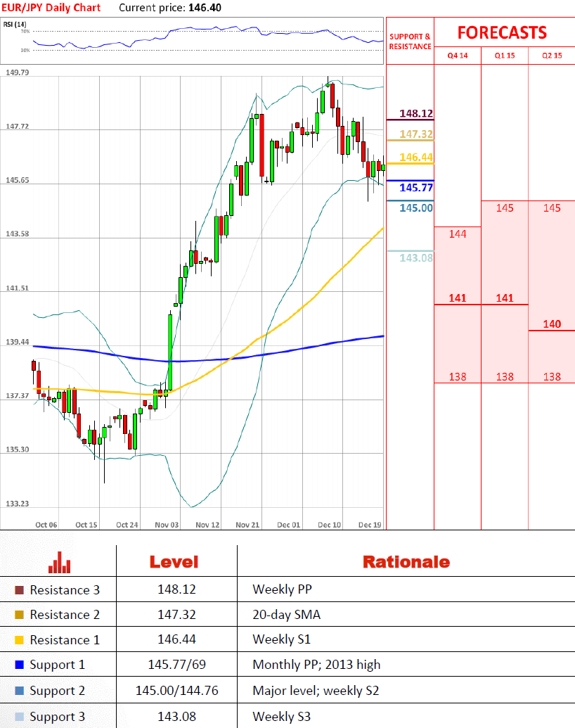Image resolution: width=575 pixels, height=728 pixels.
Task: Select the Q1 15 forecast column header
Action: tap(505, 56)
